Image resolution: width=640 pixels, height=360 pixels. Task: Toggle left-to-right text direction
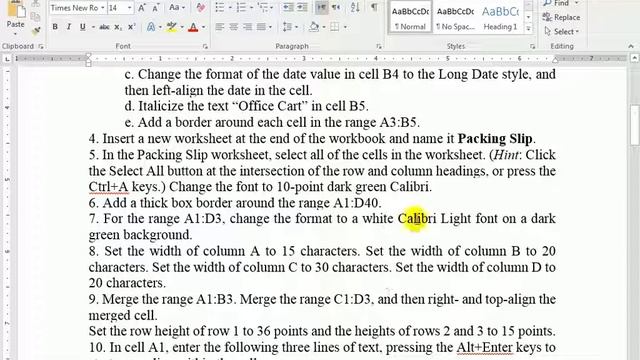(x=322, y=8)
